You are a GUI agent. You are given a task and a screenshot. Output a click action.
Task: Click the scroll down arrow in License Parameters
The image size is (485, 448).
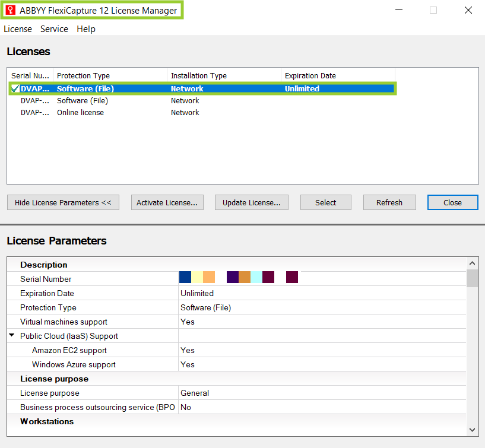(472, 430)
